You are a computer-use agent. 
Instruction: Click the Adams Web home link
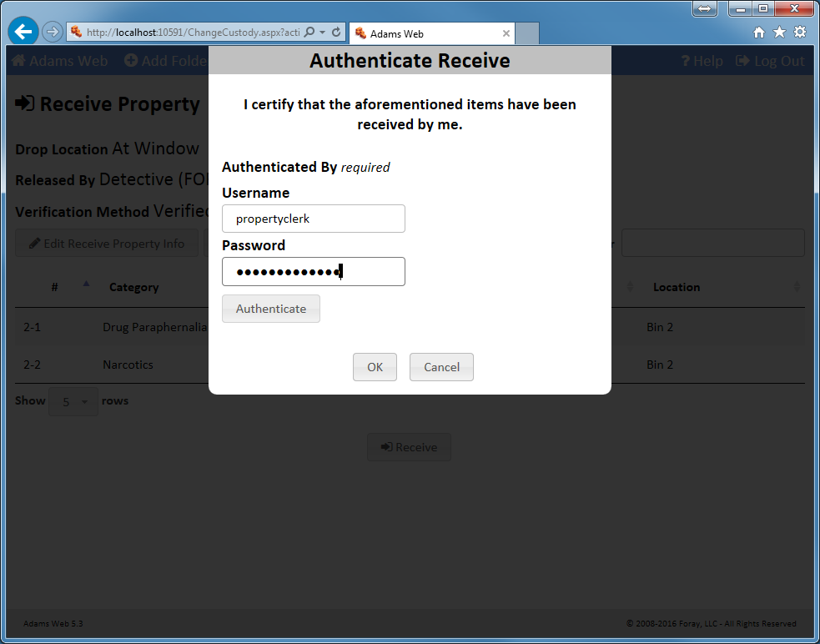(59, 61)
